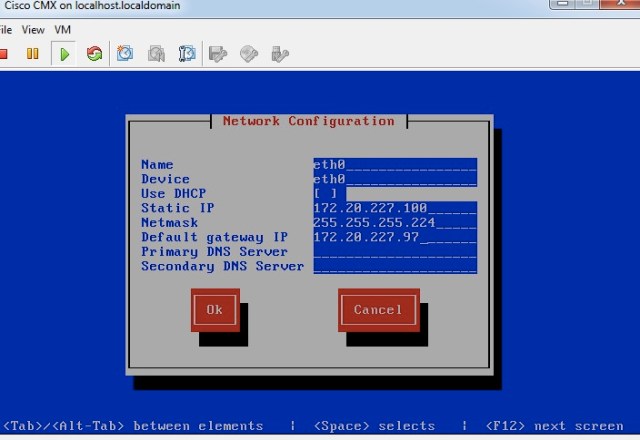Click the Static IP field
The height and width of the screenshot is (440, 640).
click(394, 208)
